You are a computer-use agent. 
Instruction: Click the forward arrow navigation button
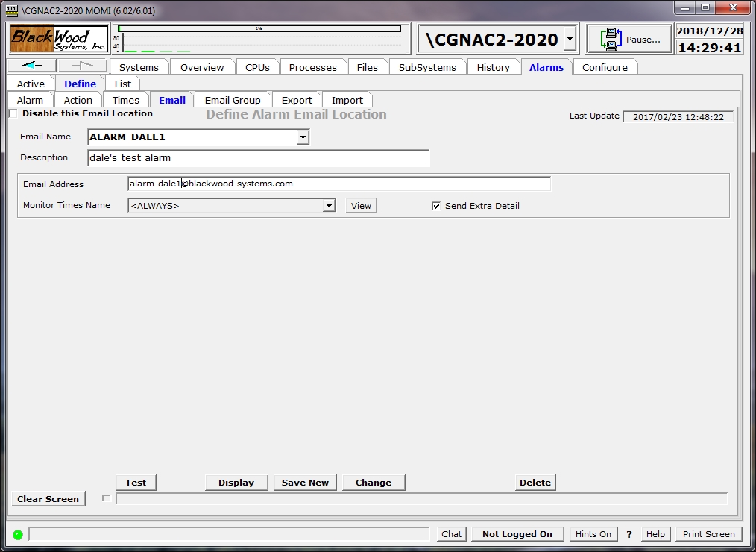[82, 66]
